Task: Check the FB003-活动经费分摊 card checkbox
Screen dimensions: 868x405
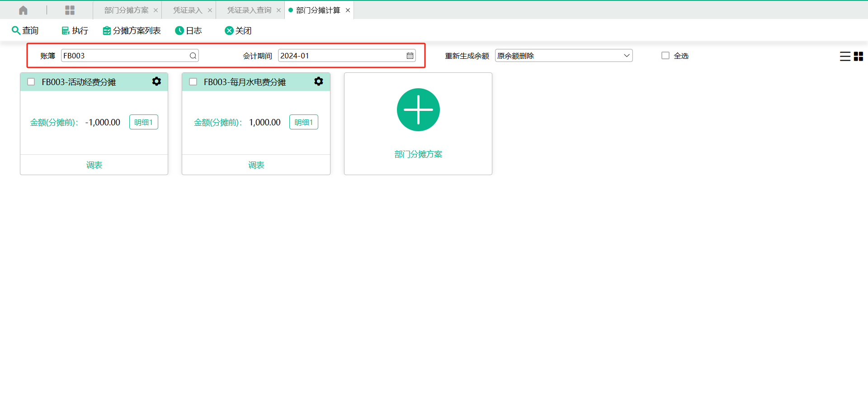Action: tap(31, 82)
